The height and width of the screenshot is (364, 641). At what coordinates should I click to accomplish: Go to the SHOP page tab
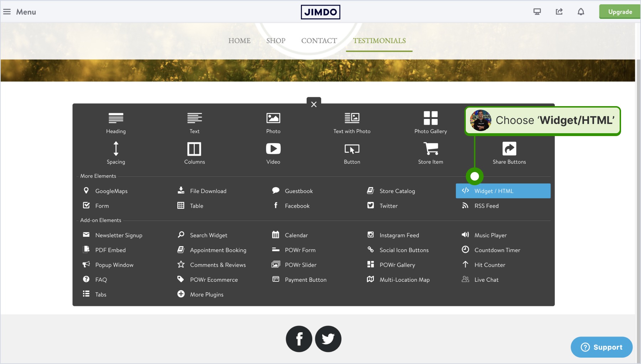(276, 41)
